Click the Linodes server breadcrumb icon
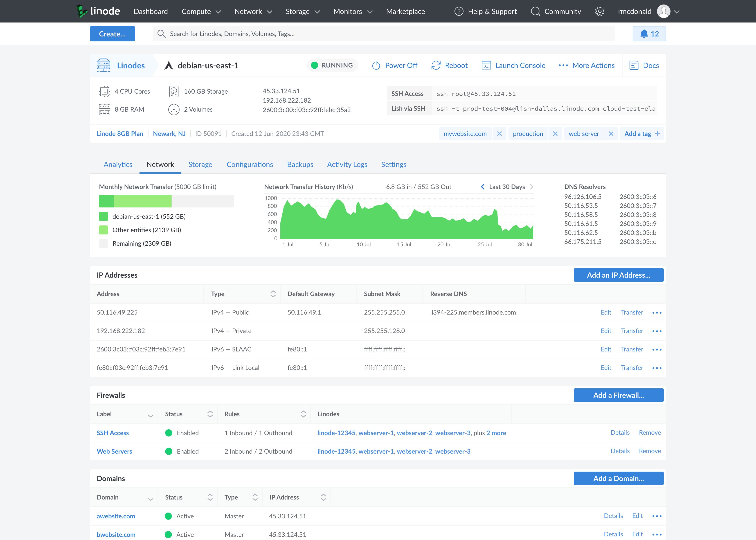The height and width of the screenshot is (540, 756). pos(103,65)
